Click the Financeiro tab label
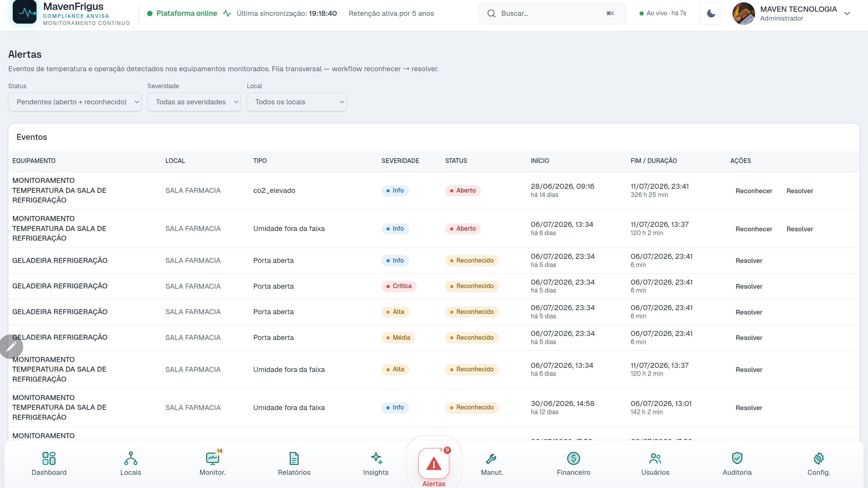Viewport: 868px width, 488px height. click(x=574, y=472)
